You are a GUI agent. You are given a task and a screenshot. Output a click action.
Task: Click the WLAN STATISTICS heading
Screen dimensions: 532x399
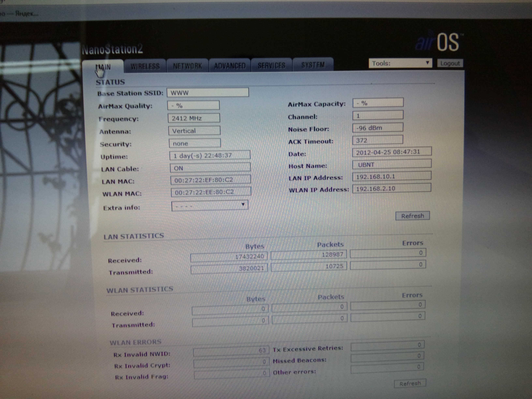click(x=140, y=290)
